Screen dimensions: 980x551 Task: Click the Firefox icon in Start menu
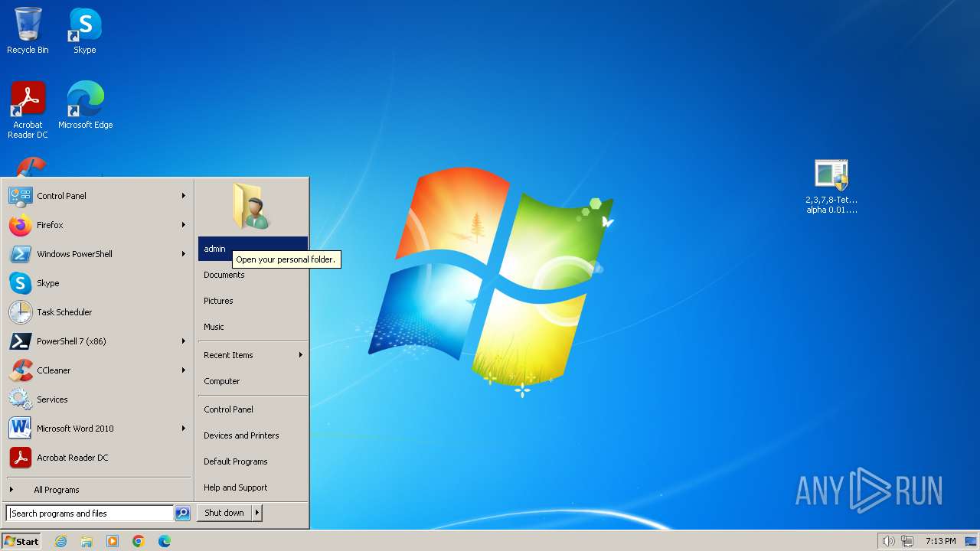point(20,225)
